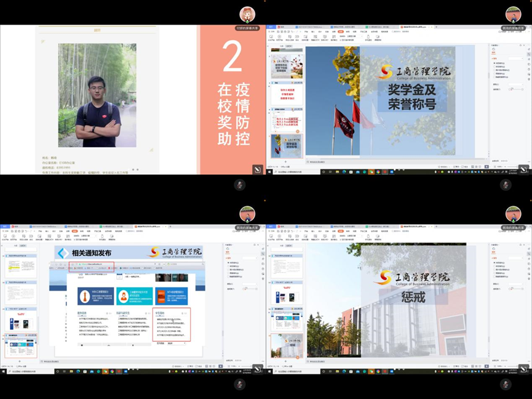The width and height of the screenshot is (532, 399).
Task: Toggle Hide Background Graphics checkbox in 奖学金及荣誉称号 window
Action: pos(494,77)
